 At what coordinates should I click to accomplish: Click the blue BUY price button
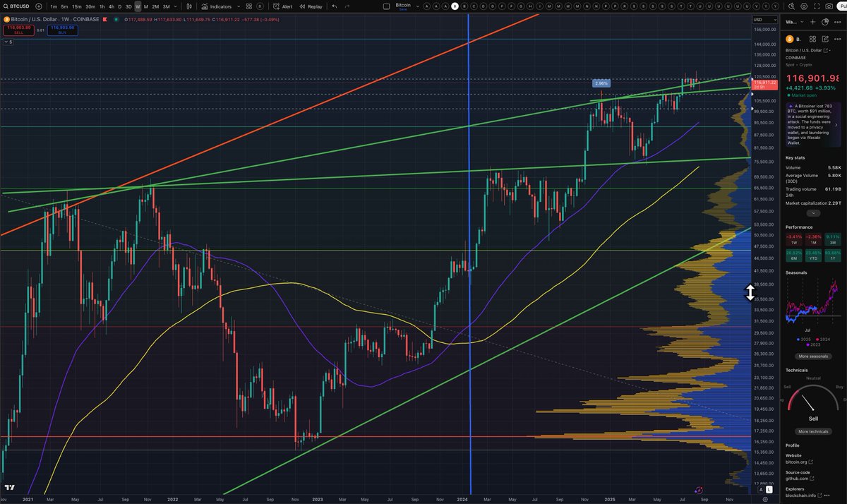[x=62, y=30]
